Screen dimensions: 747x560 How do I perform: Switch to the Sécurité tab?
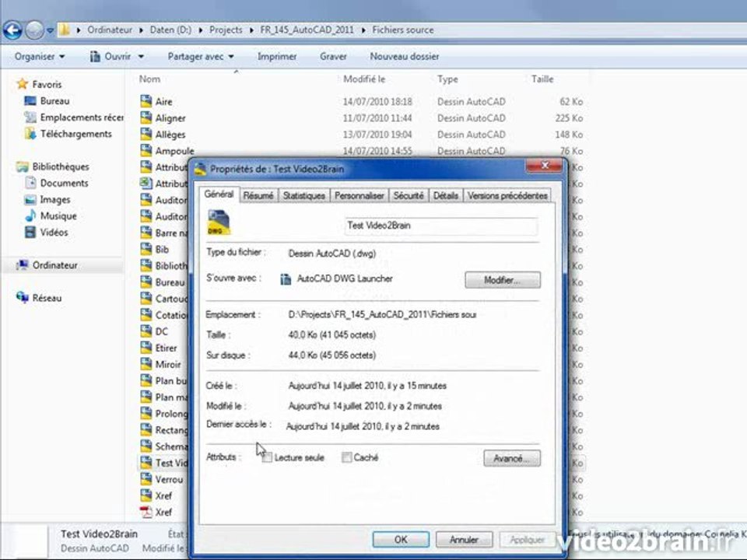point(409,196)
